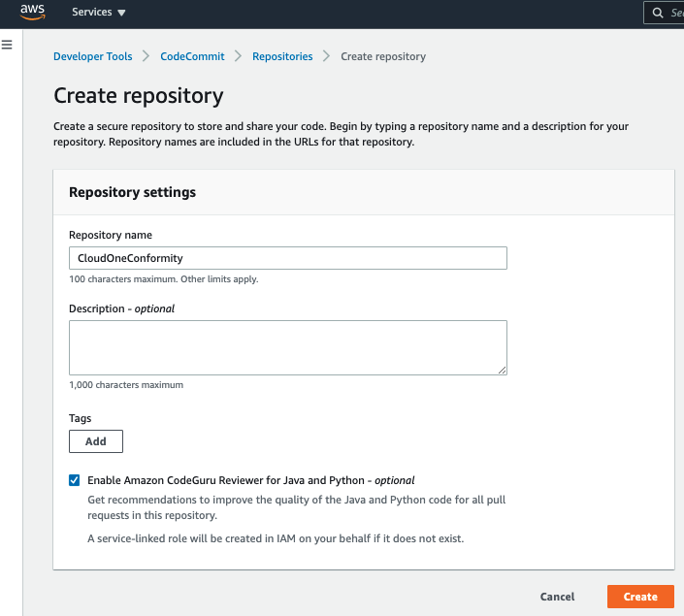Screen dimensions: 684x616
Task: Navigate to Repositories breadcrumb link
Action: coord(282,56)
